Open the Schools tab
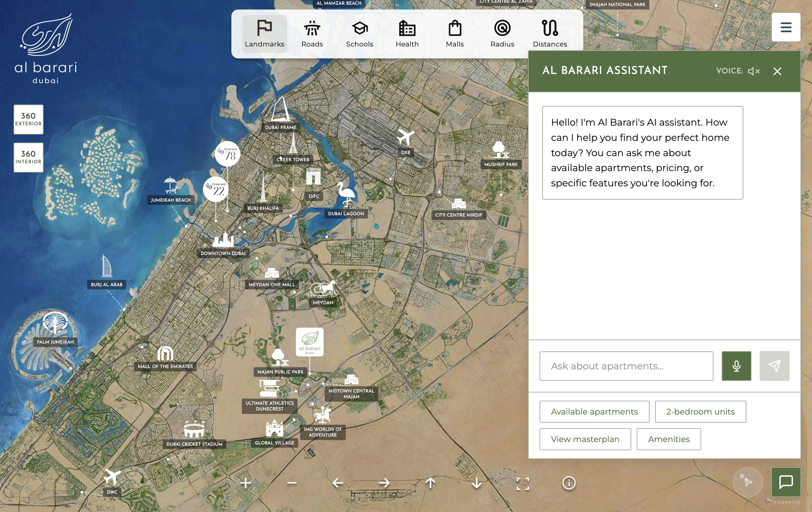The height and width of the screenshot is (512, 812). pyautogui.click(x=359, y=34)
